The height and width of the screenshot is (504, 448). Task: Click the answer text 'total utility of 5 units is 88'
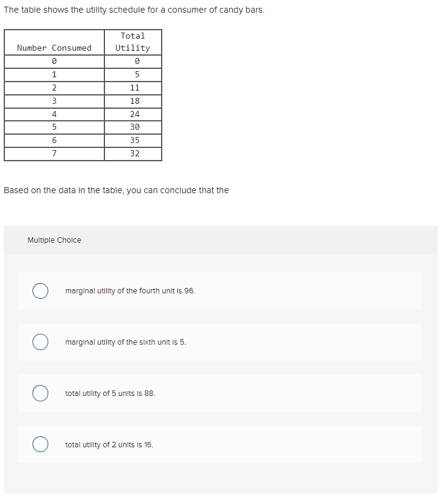tap(110, 393)
